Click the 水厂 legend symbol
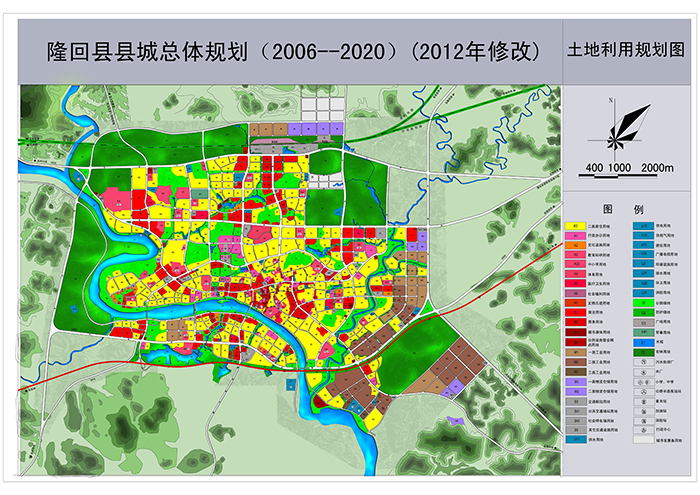700x495 pixels. (643, 371)
